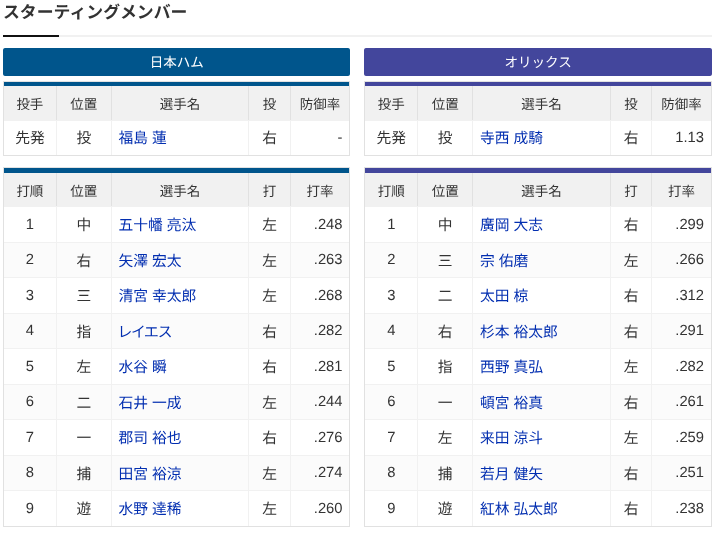This screenshot has height=534, width=717.
Task: Select 先発 cell in 福島 蓮 row
Action: tap(30, 138)
